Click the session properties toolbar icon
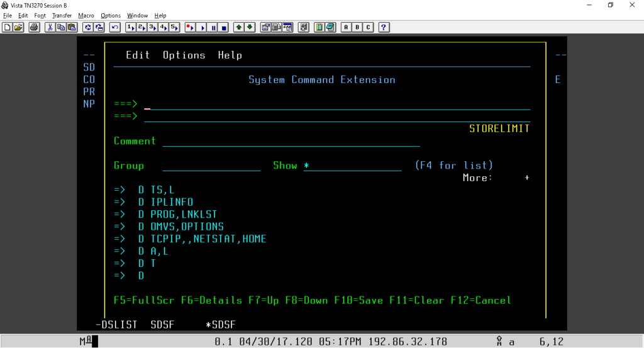 266,28
